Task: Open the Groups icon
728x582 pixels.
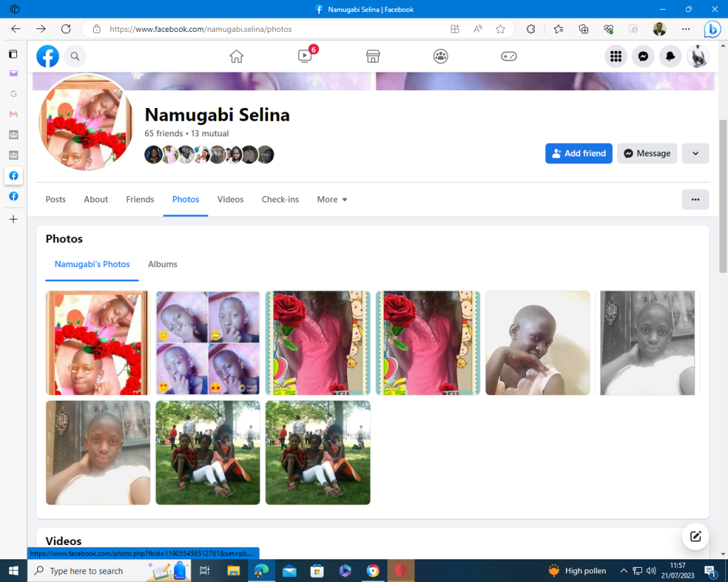Action: click(441, 56)
